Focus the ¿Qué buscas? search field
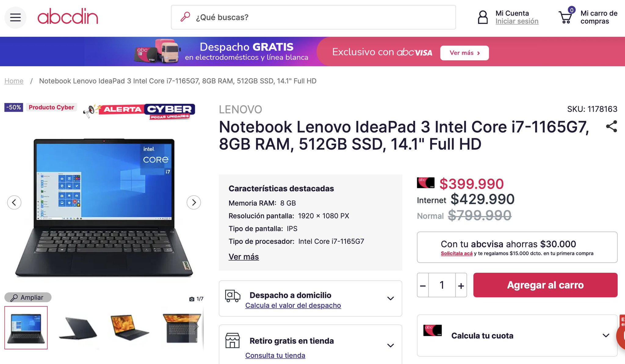 (313, 17)
